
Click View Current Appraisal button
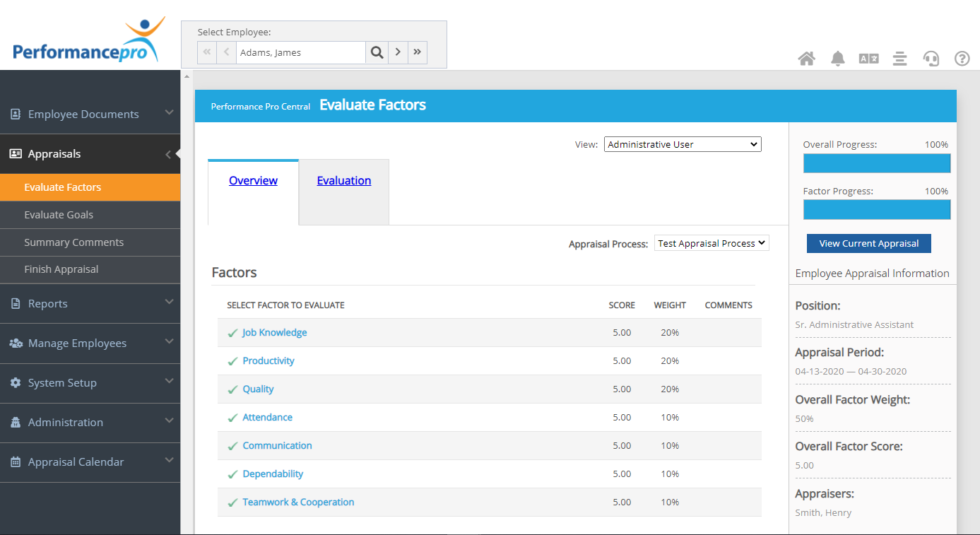[869, 243]
